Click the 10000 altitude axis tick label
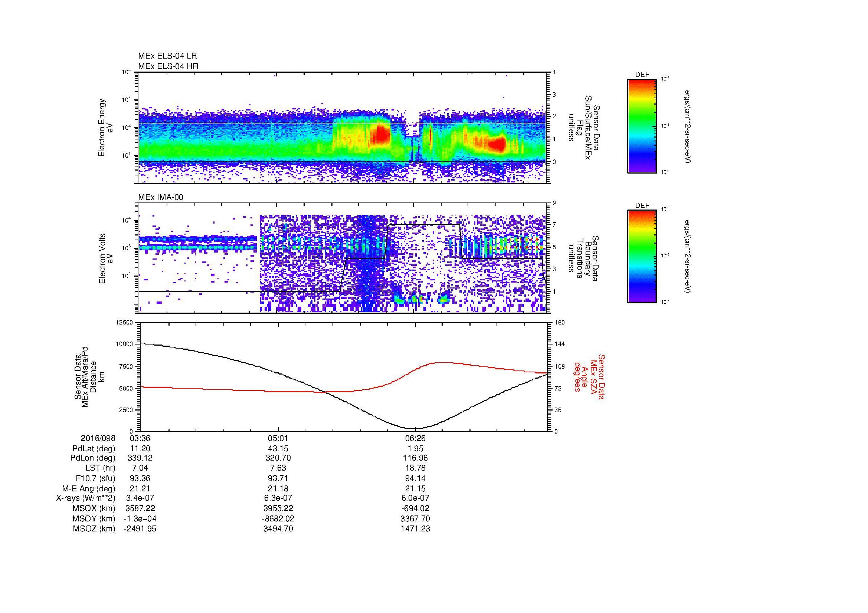This screenshot has width=868, height=613. coord(125,344)
